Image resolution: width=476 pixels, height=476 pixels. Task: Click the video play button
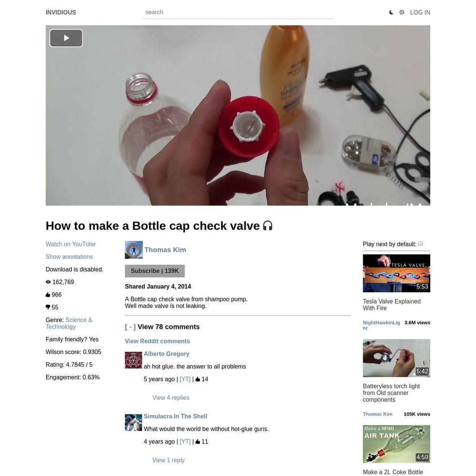tap(66, 38)
